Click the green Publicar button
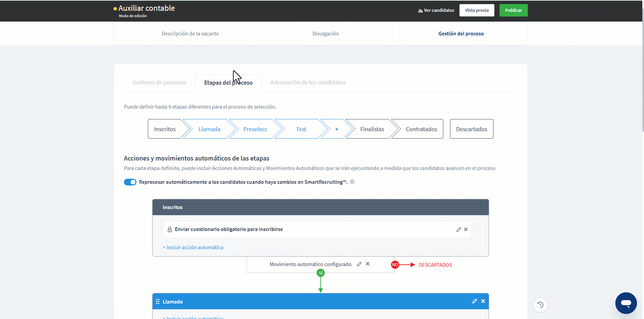 click(513, 10)
